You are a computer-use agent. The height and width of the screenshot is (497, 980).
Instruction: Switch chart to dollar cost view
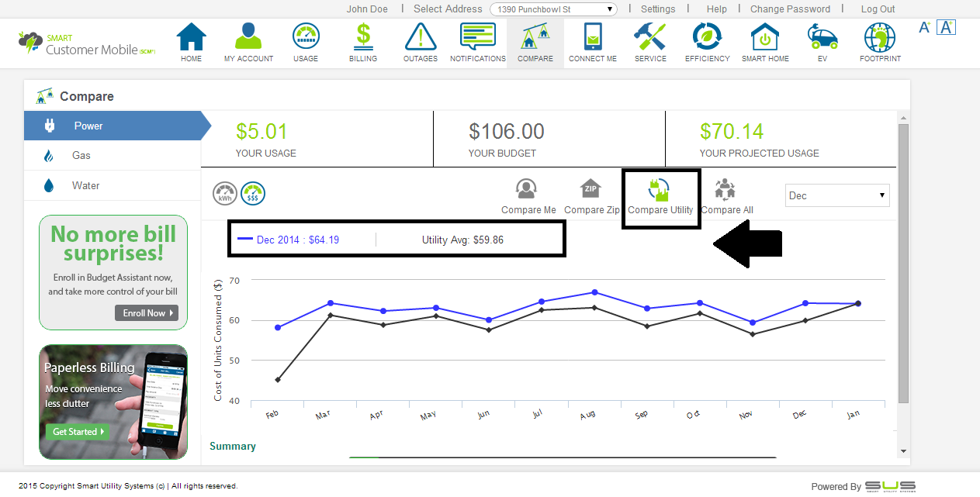coord(253,193)
